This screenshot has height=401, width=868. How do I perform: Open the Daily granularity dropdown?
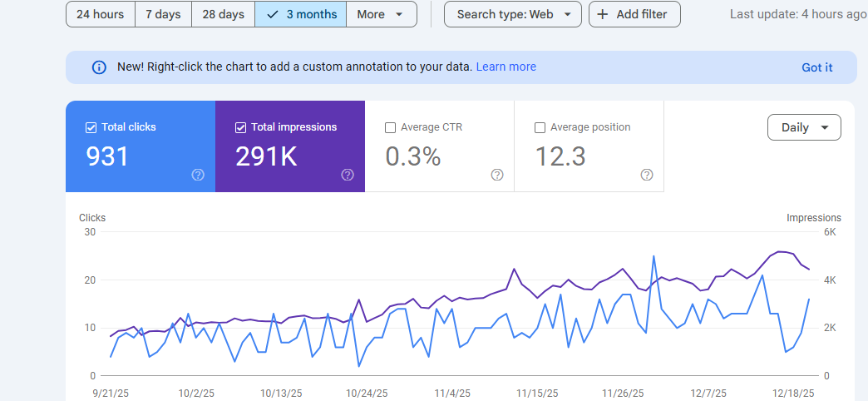(x=804, y=127)
